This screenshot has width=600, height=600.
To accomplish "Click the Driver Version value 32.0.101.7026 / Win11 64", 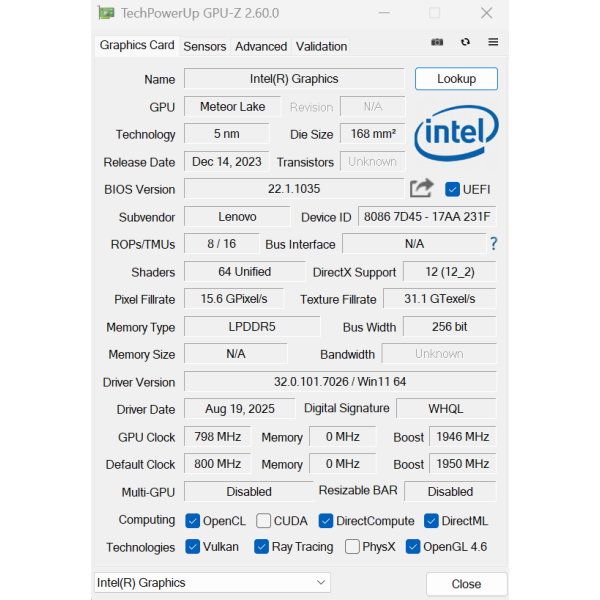I will 340,382.
